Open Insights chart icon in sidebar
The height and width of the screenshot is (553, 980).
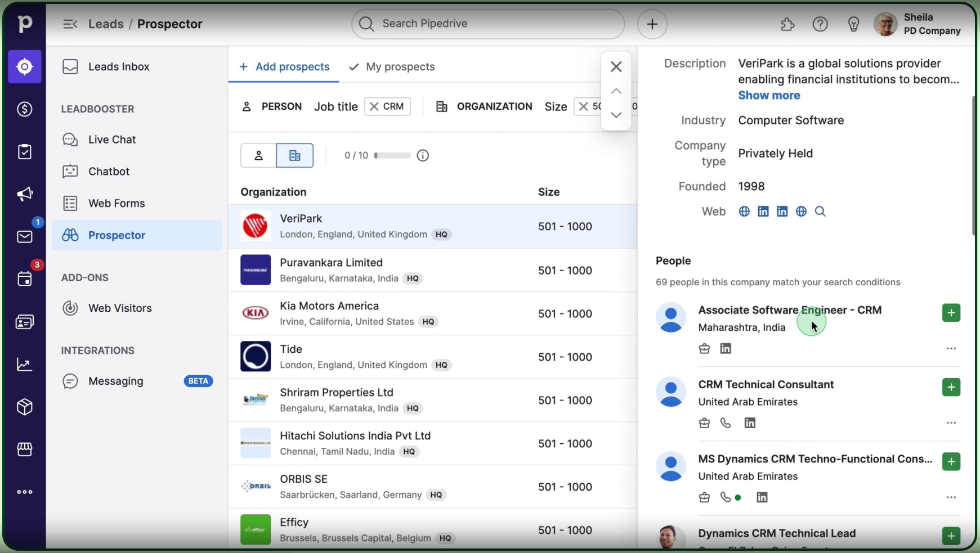coord(25,365)
